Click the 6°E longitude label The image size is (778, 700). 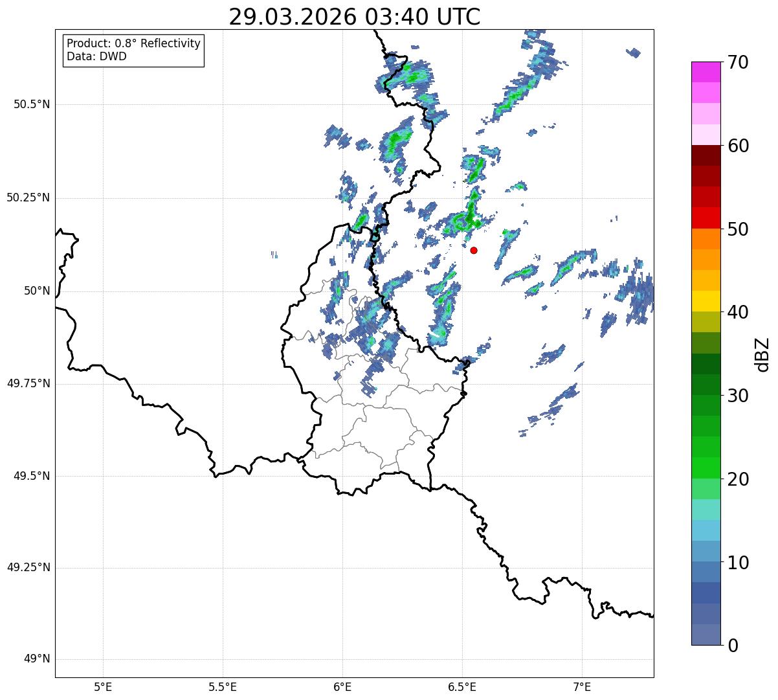tap(342, 687)
